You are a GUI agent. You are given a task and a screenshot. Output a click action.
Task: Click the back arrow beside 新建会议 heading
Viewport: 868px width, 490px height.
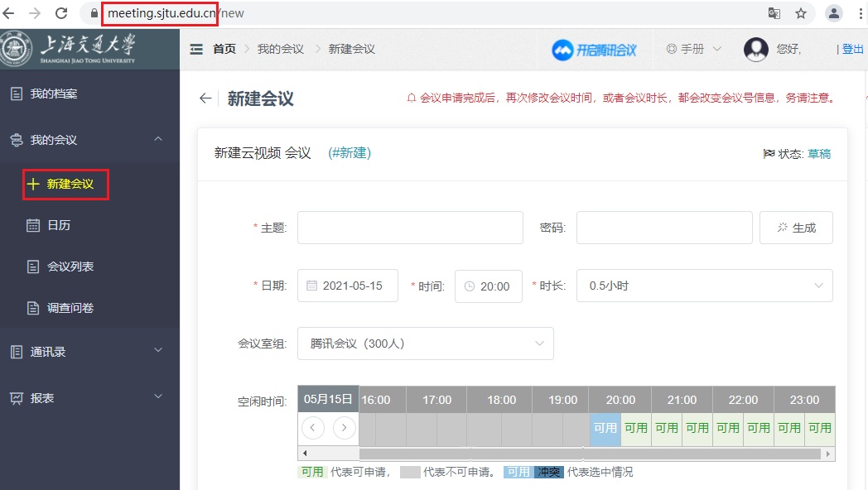click(x=205, y=98)
